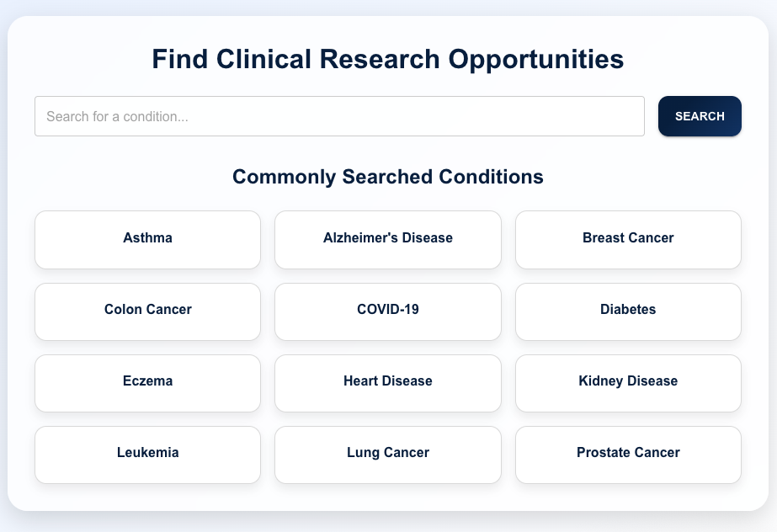Select the Prostate Cancer card
Screen dimensions: 777x532
coord(628,454)
